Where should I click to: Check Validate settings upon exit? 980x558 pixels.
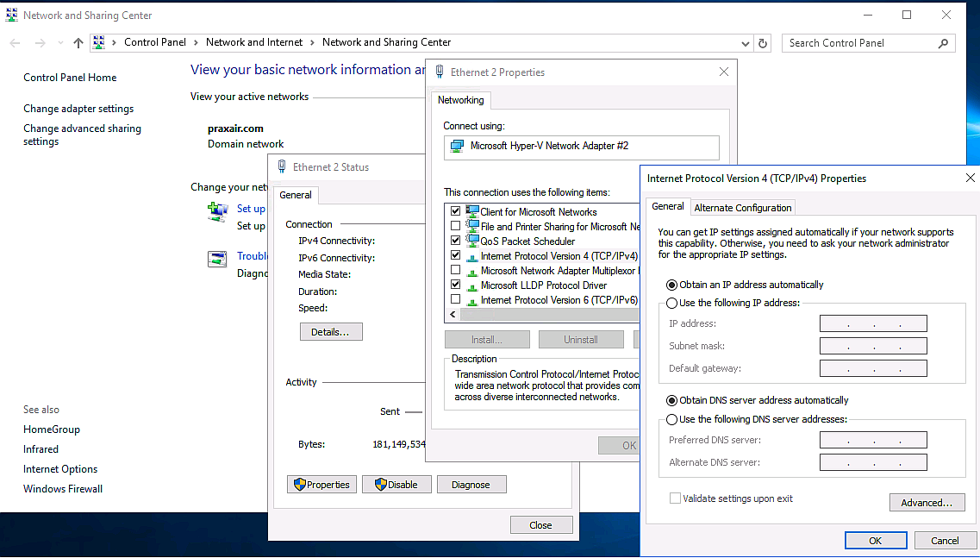[x=675, y=498]
